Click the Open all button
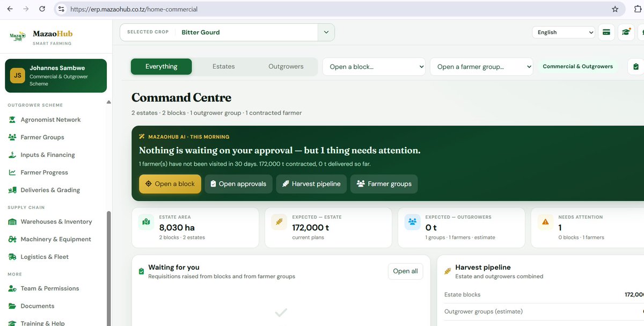644x326 pixels. 405,271
